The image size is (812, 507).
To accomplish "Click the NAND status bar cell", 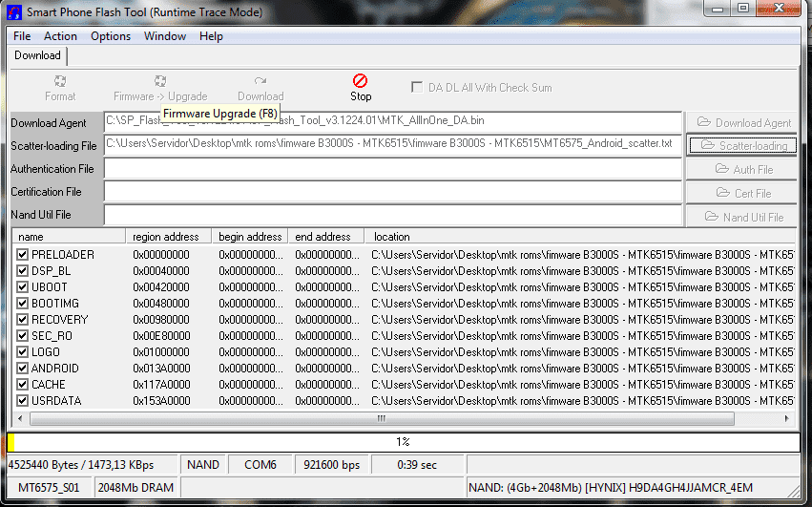I will (x=203, y=465).
